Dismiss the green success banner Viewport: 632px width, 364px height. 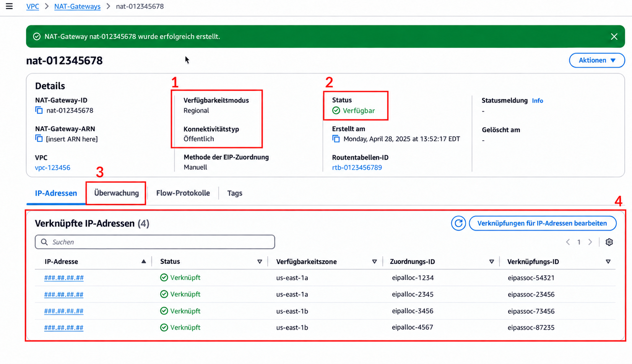pos(614,36)
